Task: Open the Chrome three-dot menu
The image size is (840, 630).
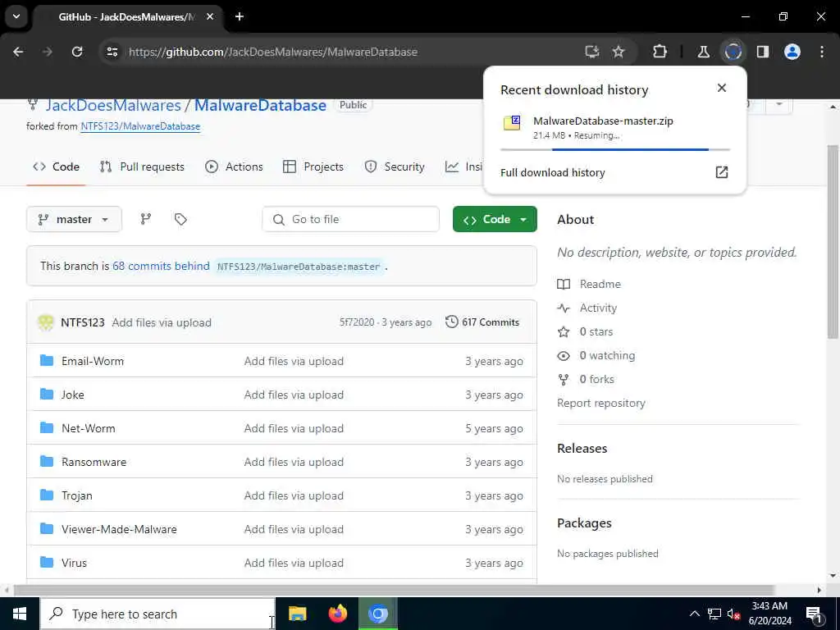Action: (x=822, y=52)
